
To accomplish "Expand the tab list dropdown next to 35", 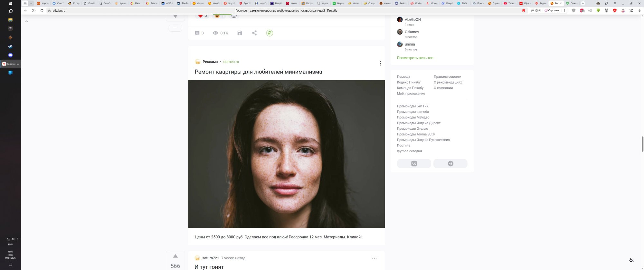I will click(31, 3).
